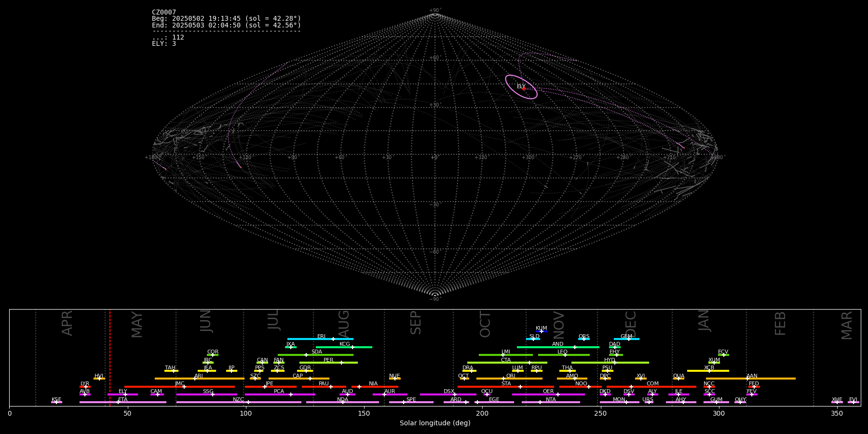Click the QUA shower label
This screenshot has height=434, width=868.
678,376
